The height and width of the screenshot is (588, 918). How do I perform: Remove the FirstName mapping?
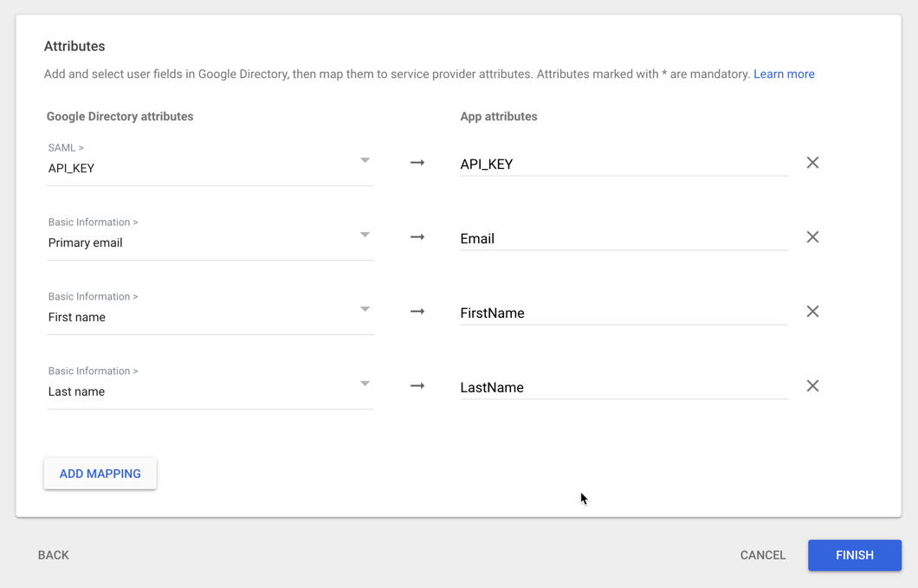point(812,311)
